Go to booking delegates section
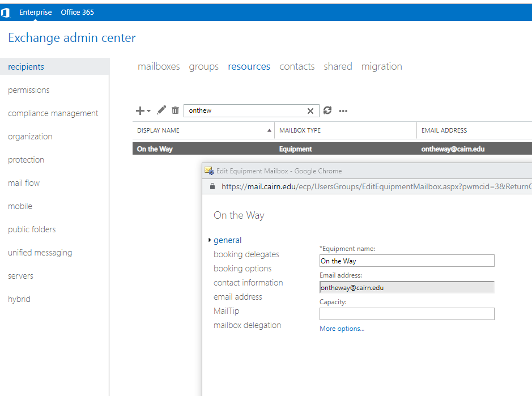This screenshot has width=532, height=396. [x=246, y=254]
